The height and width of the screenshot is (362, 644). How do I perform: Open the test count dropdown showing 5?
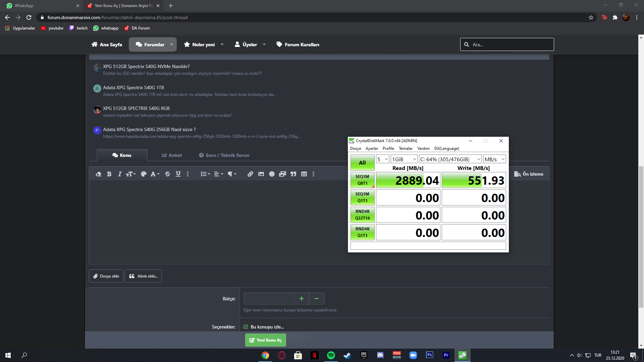382,159
